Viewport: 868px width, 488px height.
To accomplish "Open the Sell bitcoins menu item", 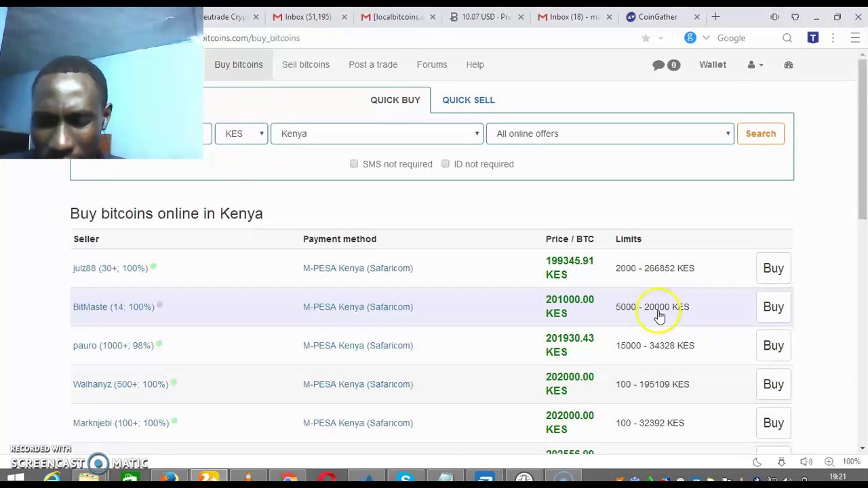I will [306, 64].
